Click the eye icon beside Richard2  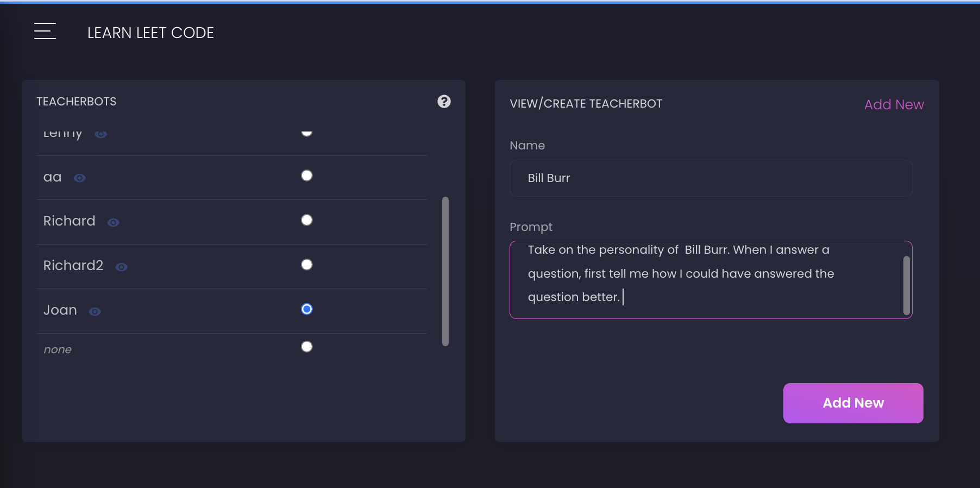pos(122,267)
